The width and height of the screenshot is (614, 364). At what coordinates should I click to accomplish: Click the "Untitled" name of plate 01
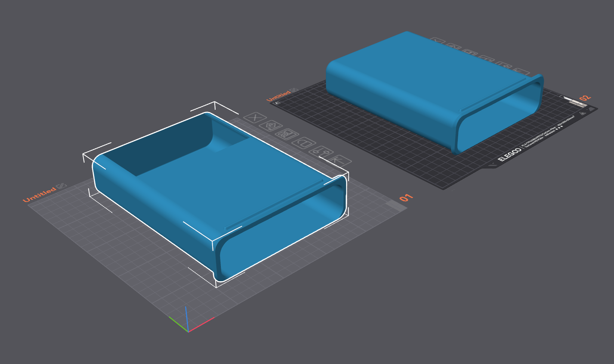39,194
